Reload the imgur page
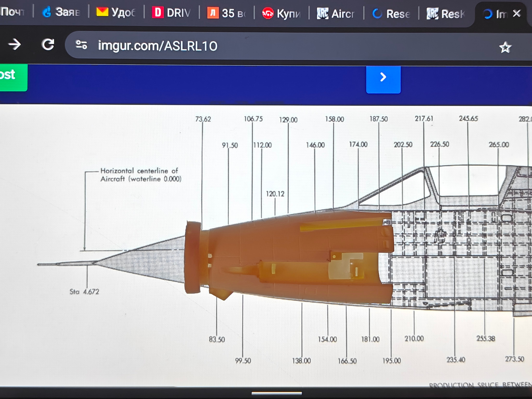Viewport: 532px width, 399px height. (x=48, y=45)
